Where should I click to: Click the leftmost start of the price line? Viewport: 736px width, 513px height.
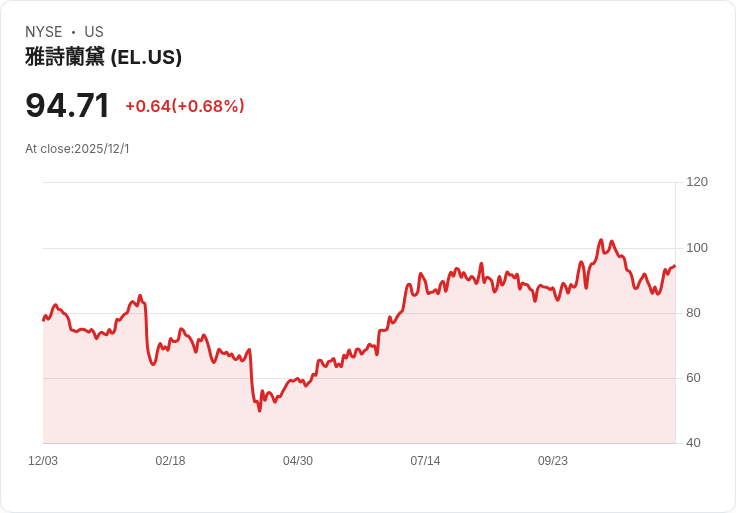tap(43, 320)
